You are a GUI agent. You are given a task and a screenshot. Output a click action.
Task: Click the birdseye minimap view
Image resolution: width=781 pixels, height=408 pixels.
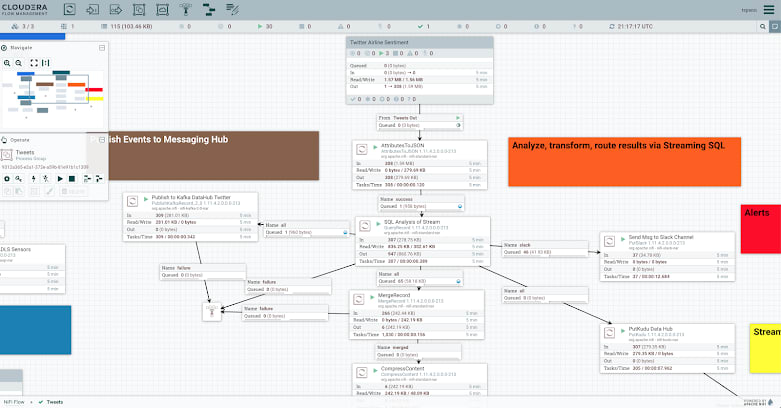tap(53, 99)
